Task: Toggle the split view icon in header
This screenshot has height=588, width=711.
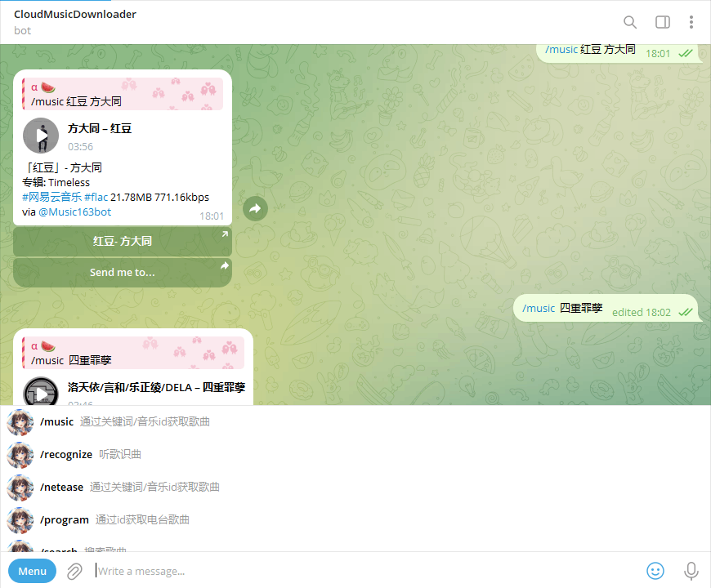Action: pos(662,22)
